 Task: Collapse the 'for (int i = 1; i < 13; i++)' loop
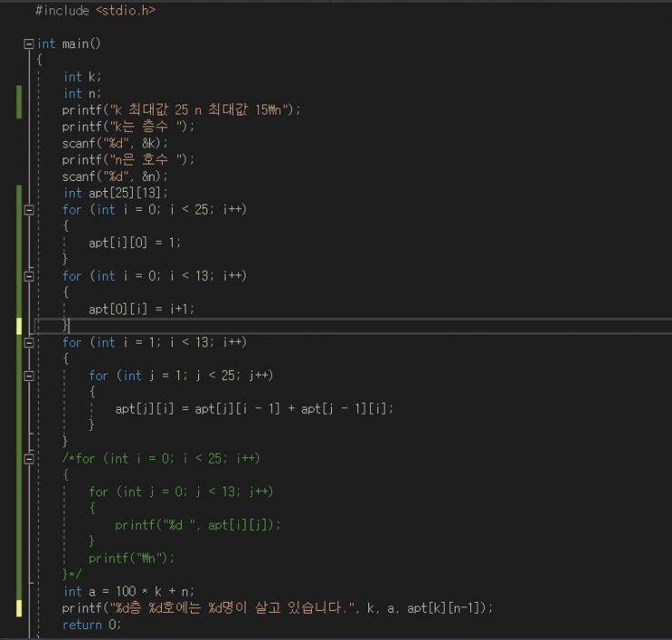(x=29, y=343)
